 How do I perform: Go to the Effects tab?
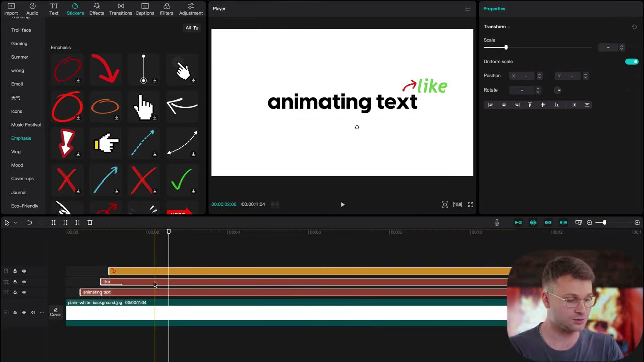97,9
